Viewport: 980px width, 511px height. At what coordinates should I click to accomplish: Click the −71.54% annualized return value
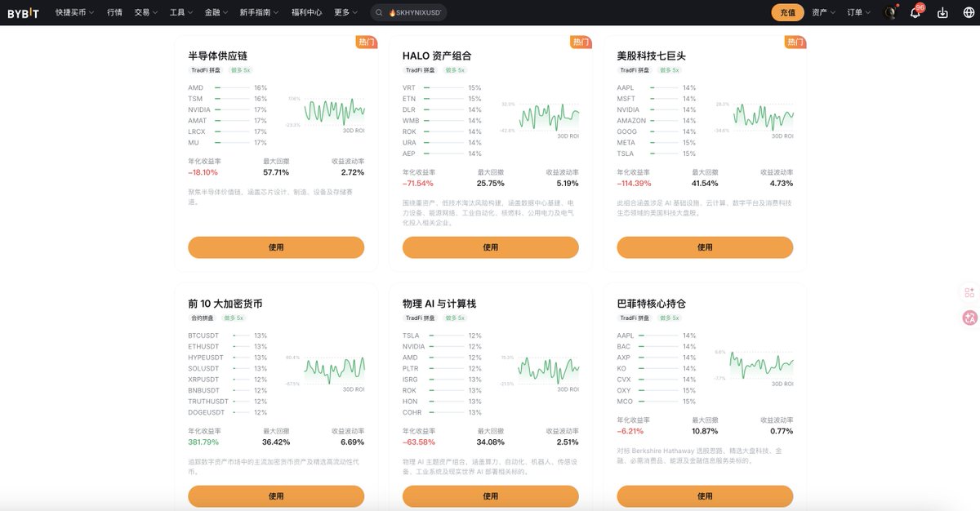pyautogui.click(x=418, y=183)
